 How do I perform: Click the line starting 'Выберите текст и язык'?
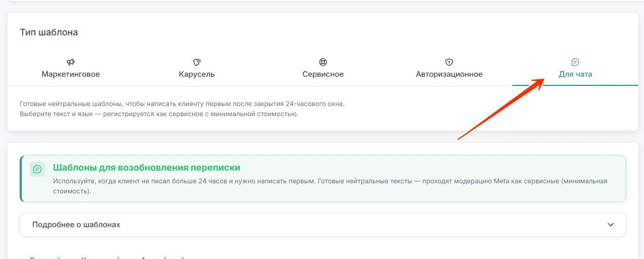pyautogui.click(x=159, y=114)
